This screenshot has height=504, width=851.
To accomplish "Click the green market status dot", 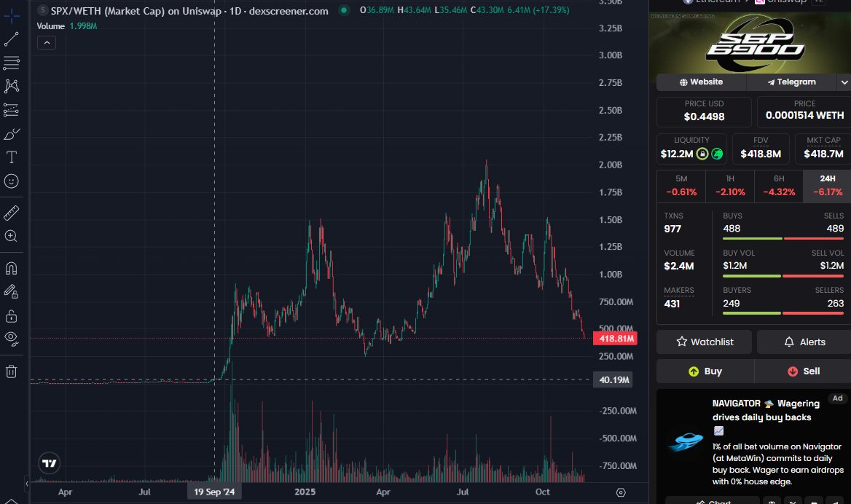I will point(344,9).
